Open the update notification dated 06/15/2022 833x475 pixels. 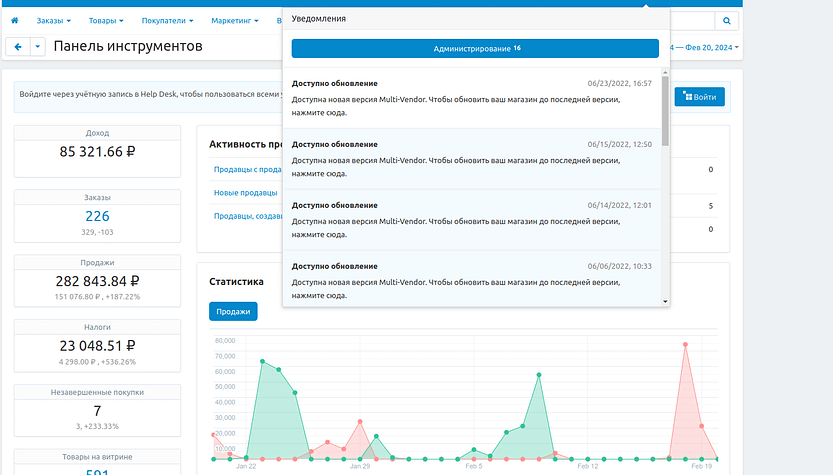471,159
